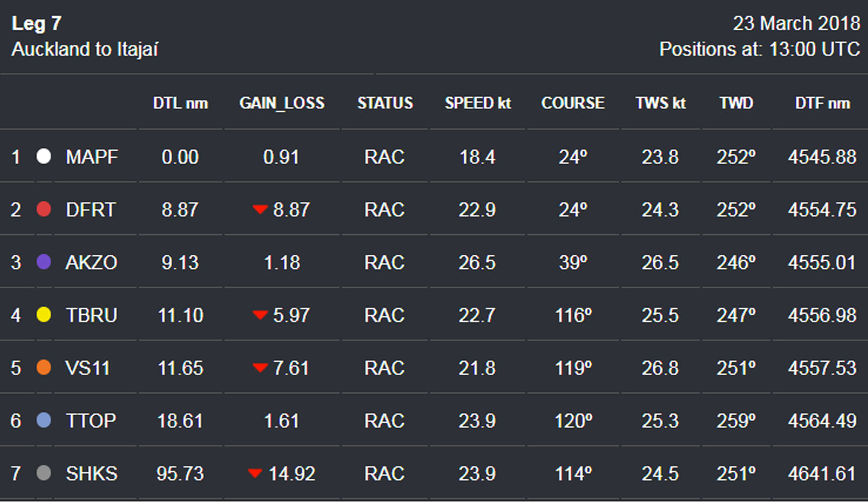Click the red loss arrow in VS11 row
This screenshot has height=503, width=868.
[260, 367]
